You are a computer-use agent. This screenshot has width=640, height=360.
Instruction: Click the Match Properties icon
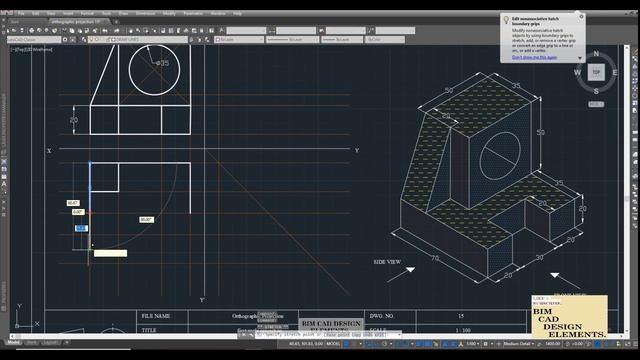tap(87, 31)
